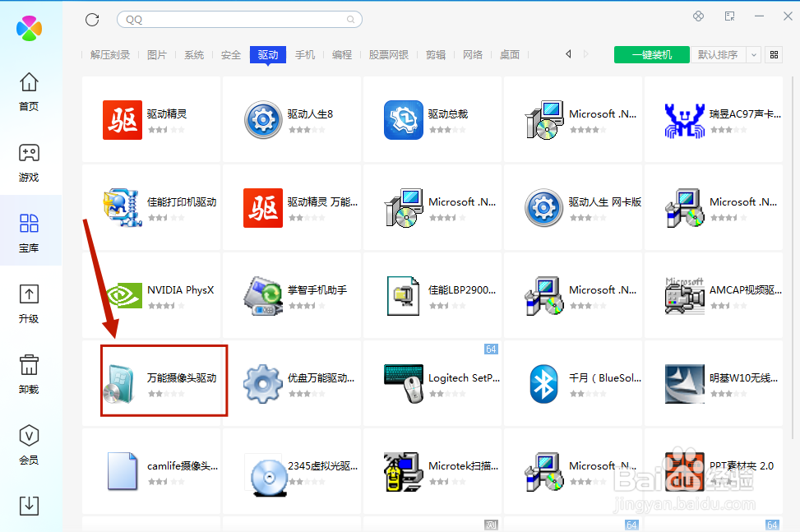Screen dimensions: 800x532
Task: Open the 驱动总裁 app icon
Action: point(404,120)
